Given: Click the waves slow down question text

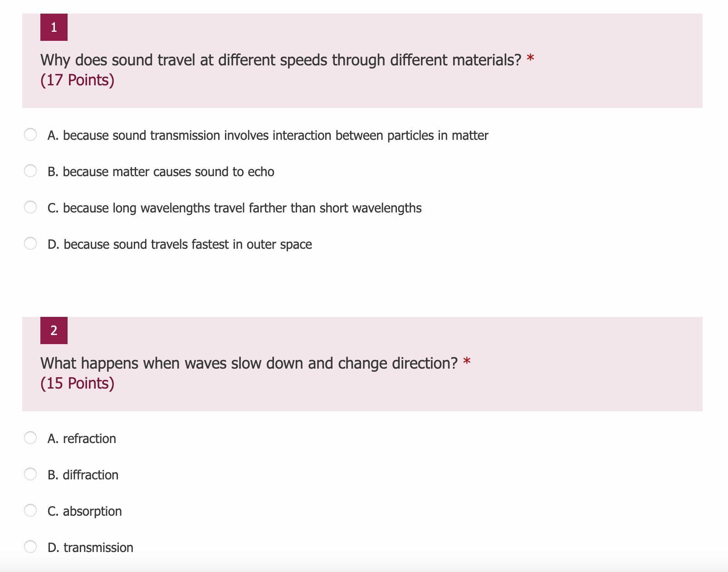Looking at the screenshot, I should click(x=249, y=363).
